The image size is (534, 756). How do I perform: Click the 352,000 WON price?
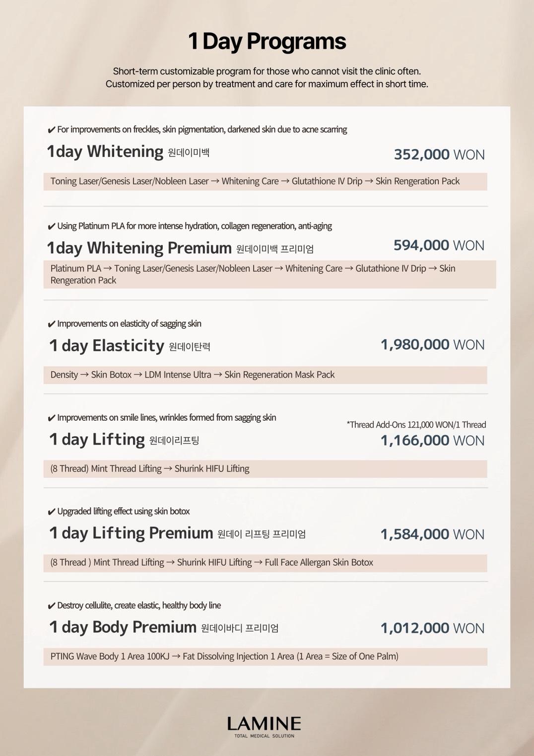[439, 154]
